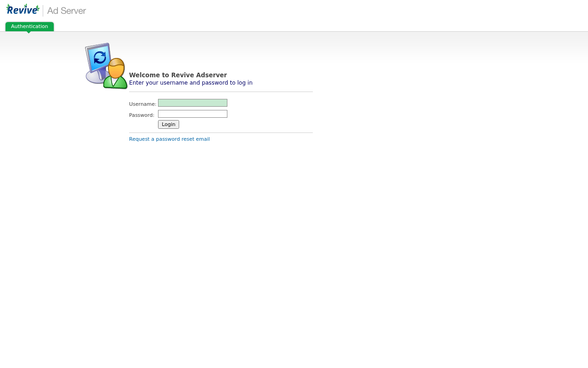Focus the Username input field
The image size is (588, 368).
coord(192,103)
